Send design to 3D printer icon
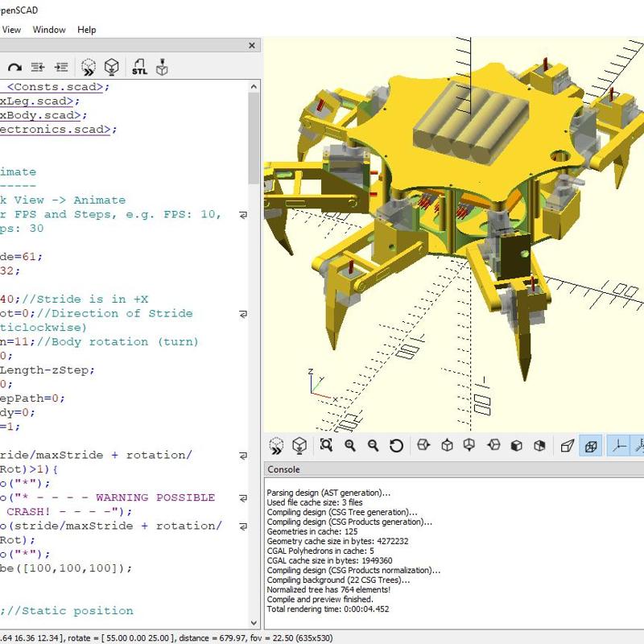644x644 pixels. pos(163,67)
